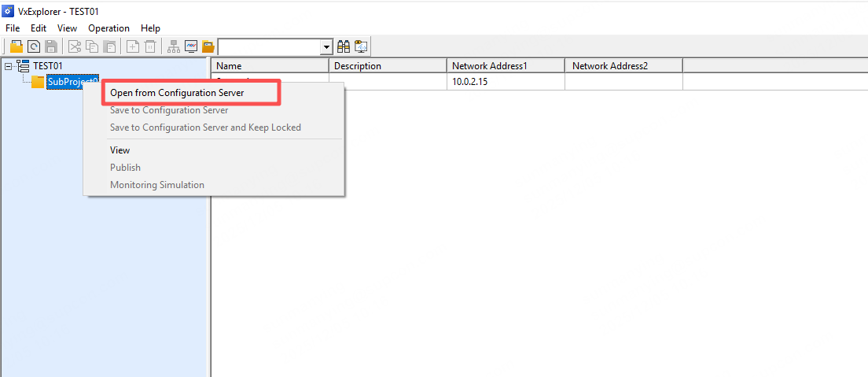Open the toolbar combo box dropdown arrow
The width and height of the screenshot is (868, 377).
click(x=327, y=47)
